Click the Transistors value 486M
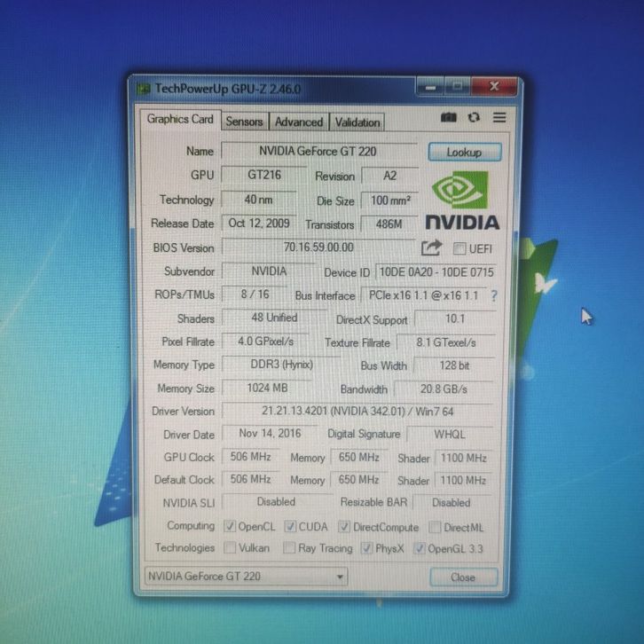 (x=389, y=224)
